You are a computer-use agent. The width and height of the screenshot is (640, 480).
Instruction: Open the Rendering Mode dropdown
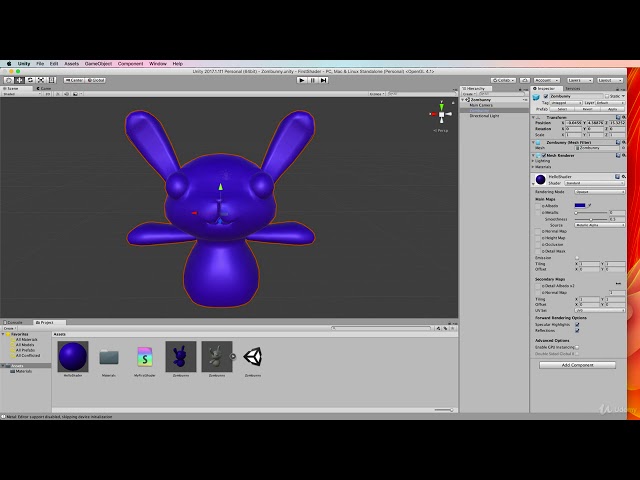pos(600,192)
